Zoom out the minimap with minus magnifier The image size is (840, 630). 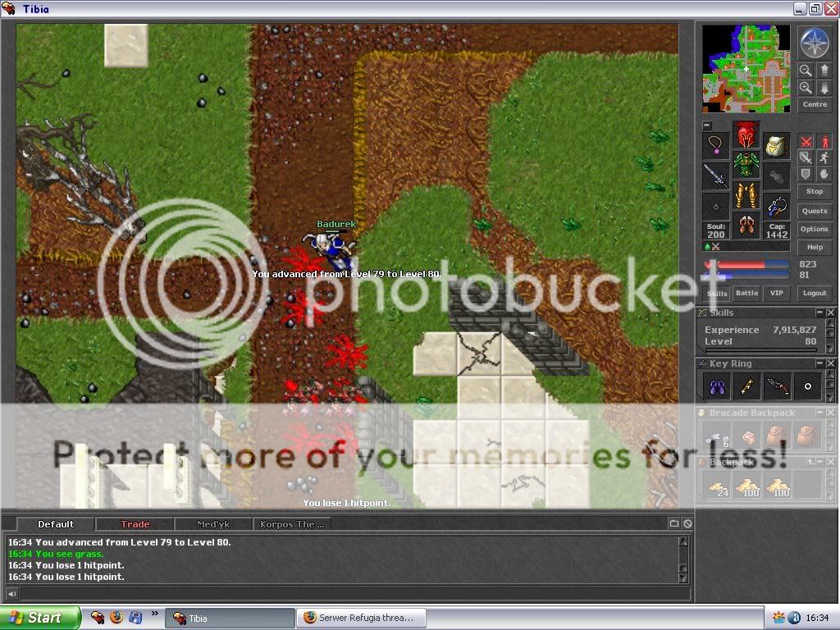[806, 71]
